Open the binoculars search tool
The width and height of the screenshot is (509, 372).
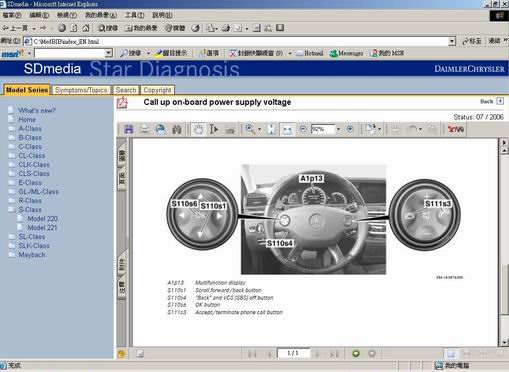(177, 129)
